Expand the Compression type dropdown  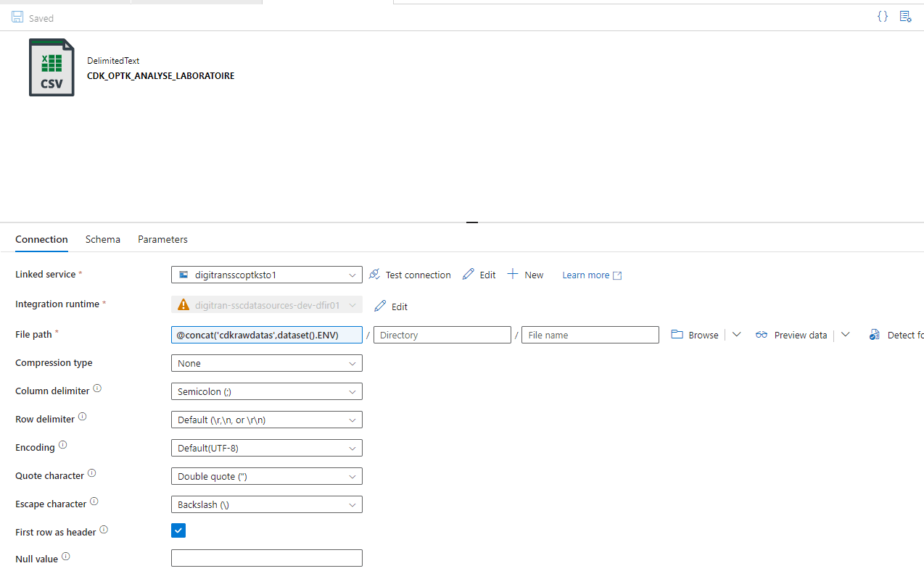click(266, 363)
